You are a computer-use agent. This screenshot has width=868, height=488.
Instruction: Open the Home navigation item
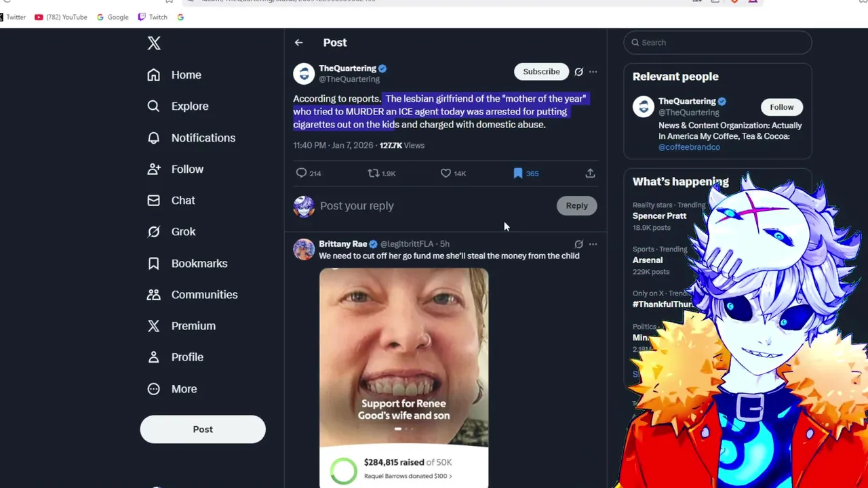point(174,75)
